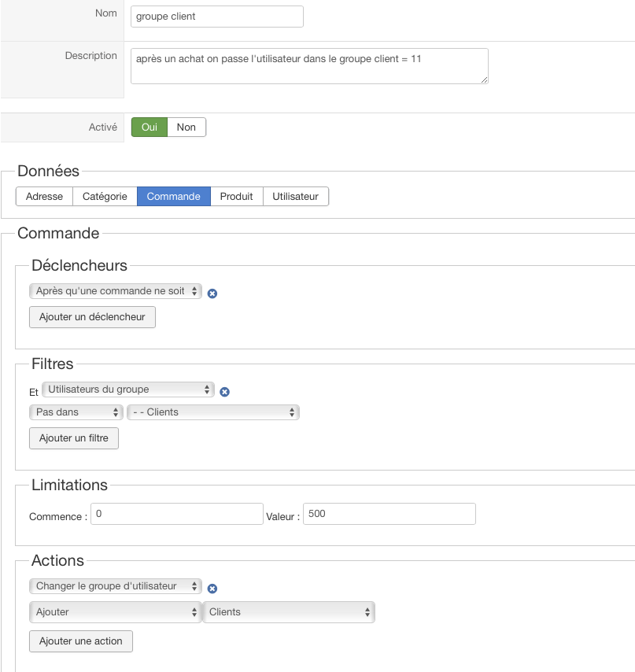
Task: Remove the trigger with its delete icon
Action: (212, 294)
